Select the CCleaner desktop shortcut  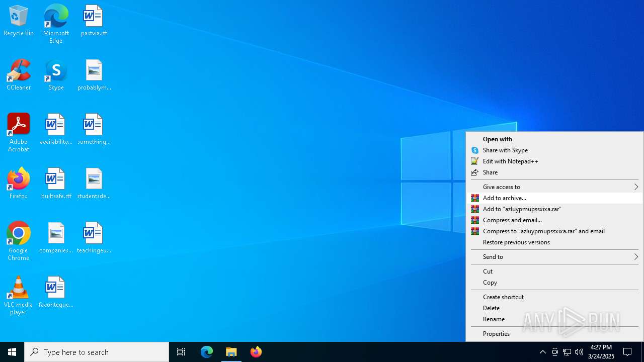point(19,75)
